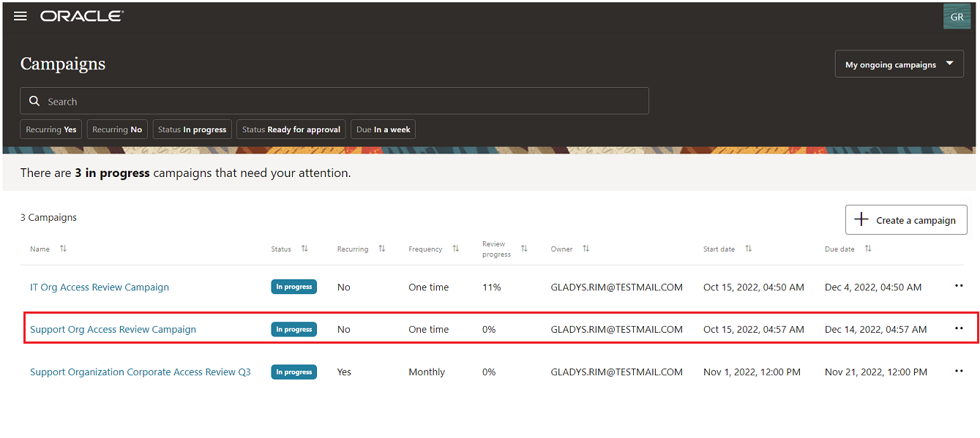Click the 3 in progress campaigns attention message
Screen dimensions: 980x438
[x=185, y=173]
